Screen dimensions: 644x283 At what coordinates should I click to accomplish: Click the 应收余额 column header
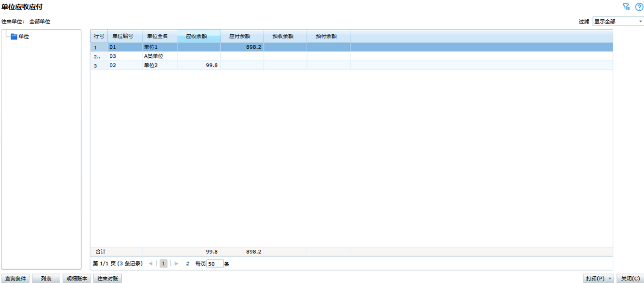pyautogui.click(x=198, y=36)
